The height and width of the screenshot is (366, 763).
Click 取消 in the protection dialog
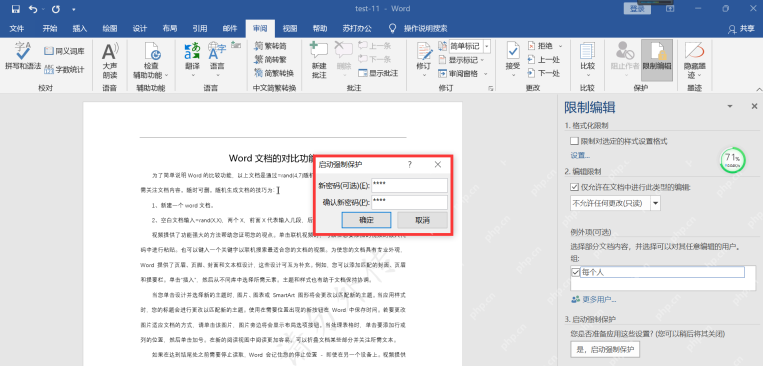[422, 220]
